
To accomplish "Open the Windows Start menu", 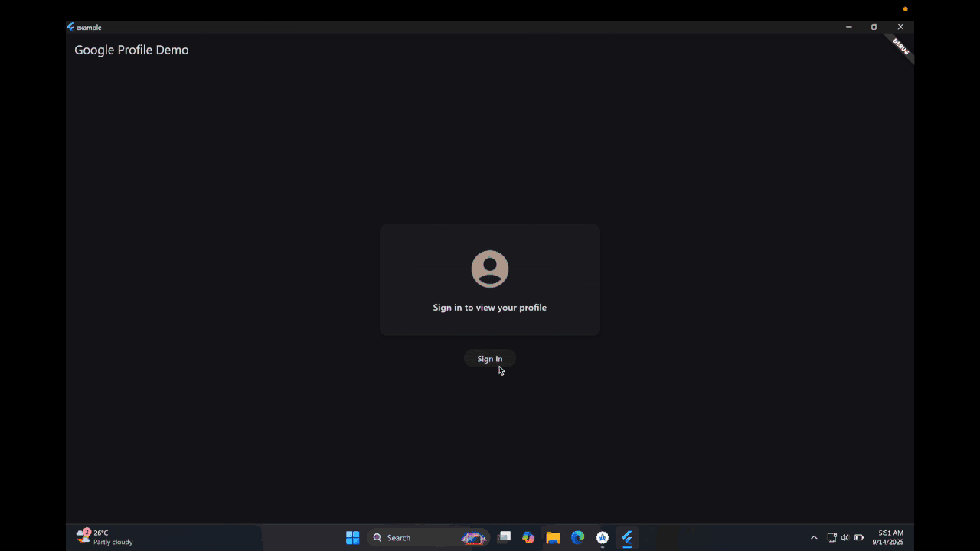I will 352,537.
